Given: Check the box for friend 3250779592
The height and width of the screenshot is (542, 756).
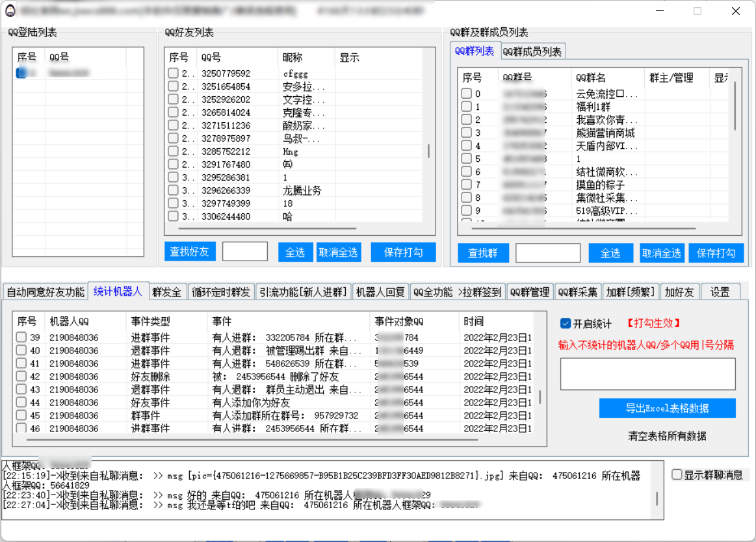Looking at the screenshot, I should point(173,73).
